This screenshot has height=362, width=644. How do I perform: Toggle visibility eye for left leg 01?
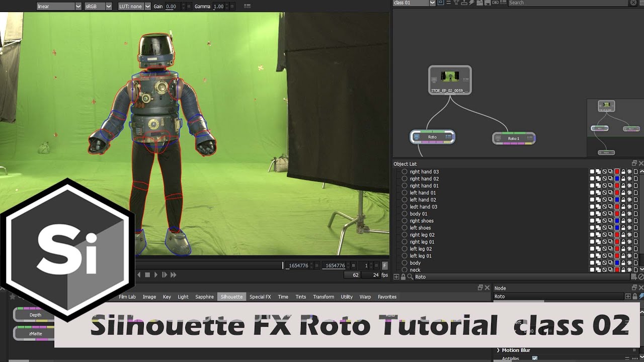[x=629, y=256]
